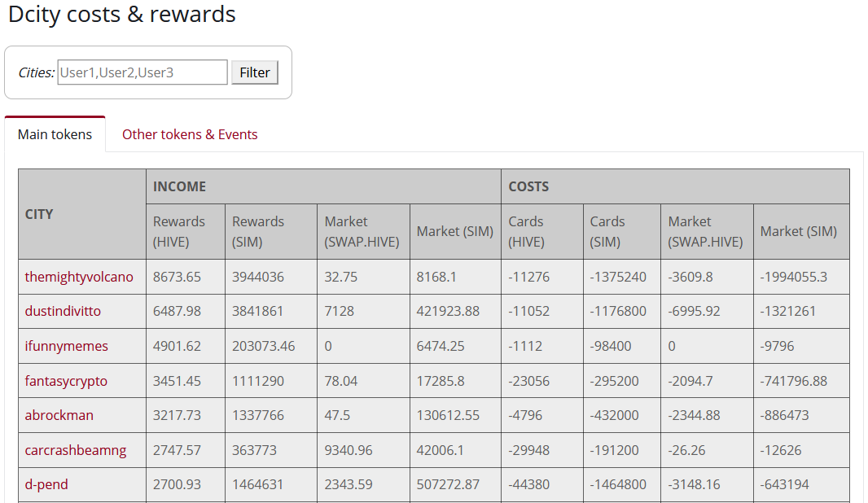
Task: Open the d-pend city link
Action: click(x=47, y=484)
